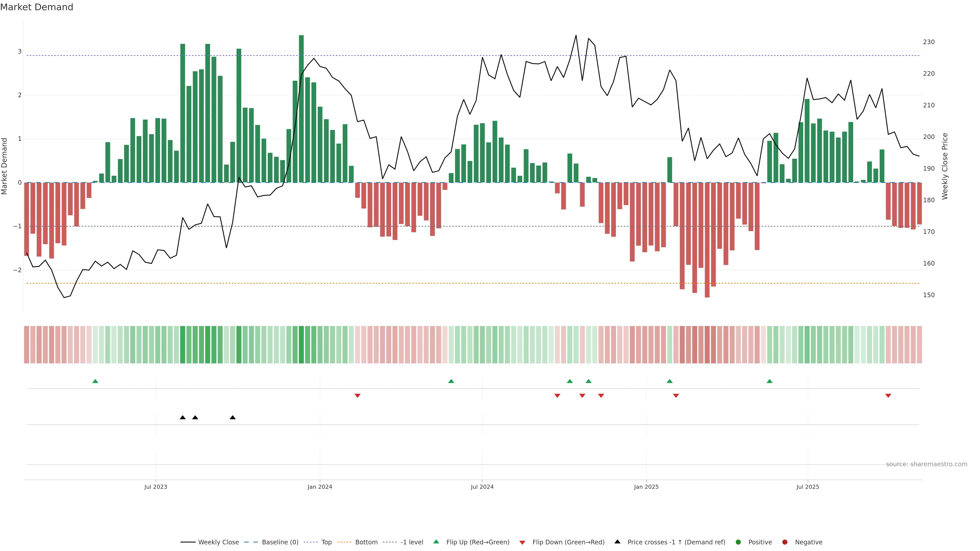
Task: Click the Jan 2025 x-axis label
Action: point(646,487)
